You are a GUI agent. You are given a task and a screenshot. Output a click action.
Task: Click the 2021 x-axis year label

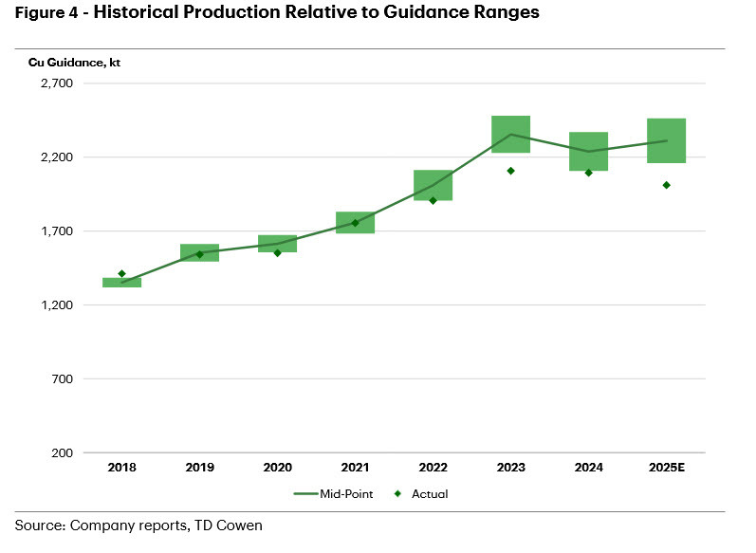point(355,468)
